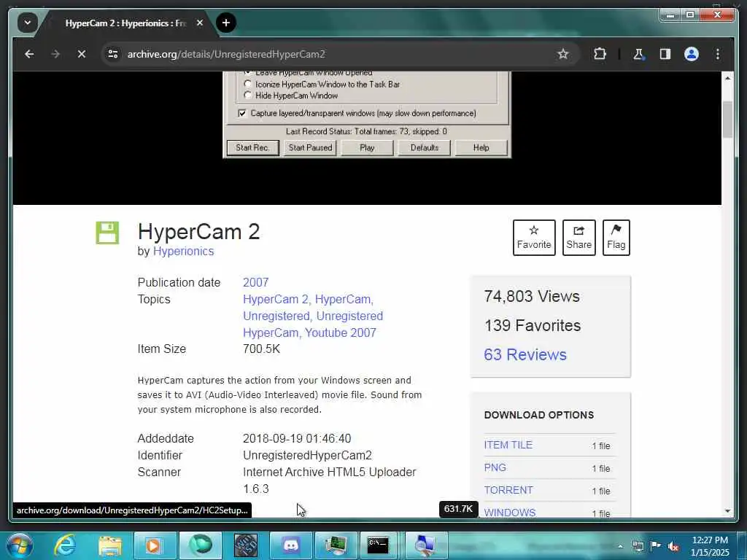Open a new tab with plus button
This screenshot has height=560, width=747.
click(226, 23)
